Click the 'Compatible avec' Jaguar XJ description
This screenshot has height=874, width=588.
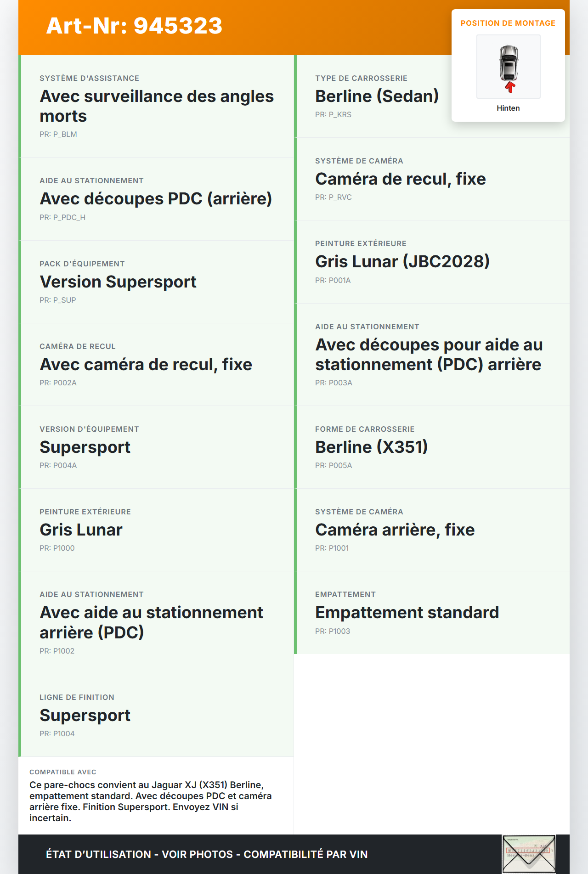tap(151, 801)
